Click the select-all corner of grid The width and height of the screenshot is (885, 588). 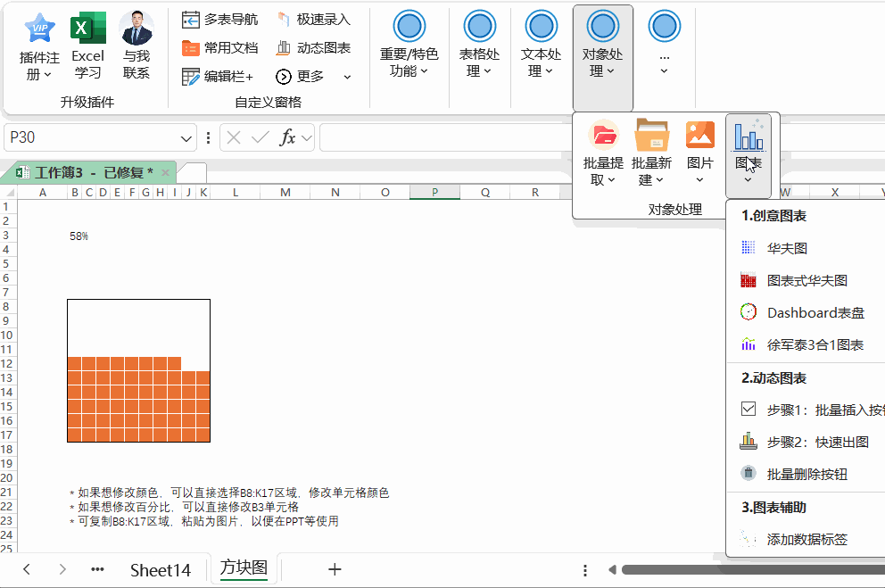coord(8,193)
